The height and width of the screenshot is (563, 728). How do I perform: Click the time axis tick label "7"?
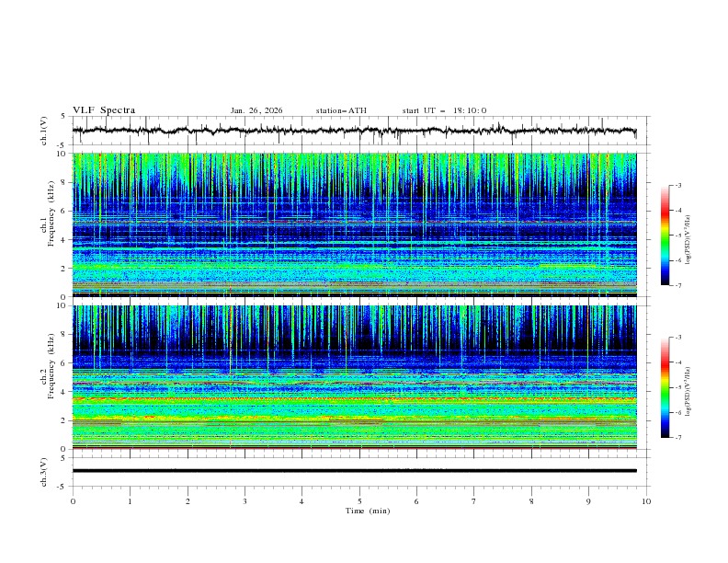(474, 501)
